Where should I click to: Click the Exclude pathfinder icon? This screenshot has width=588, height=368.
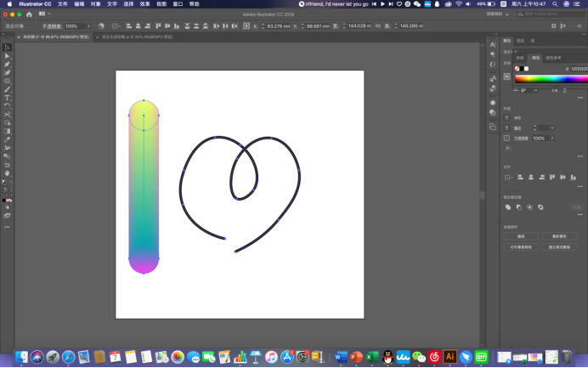pyautogui.click(x=540, y=207)
